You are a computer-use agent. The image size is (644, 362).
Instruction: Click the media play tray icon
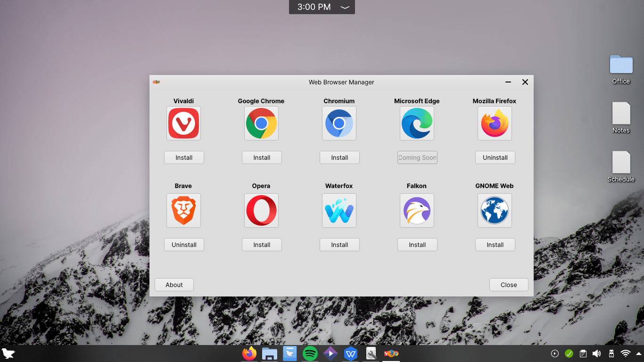pos(555,354)
